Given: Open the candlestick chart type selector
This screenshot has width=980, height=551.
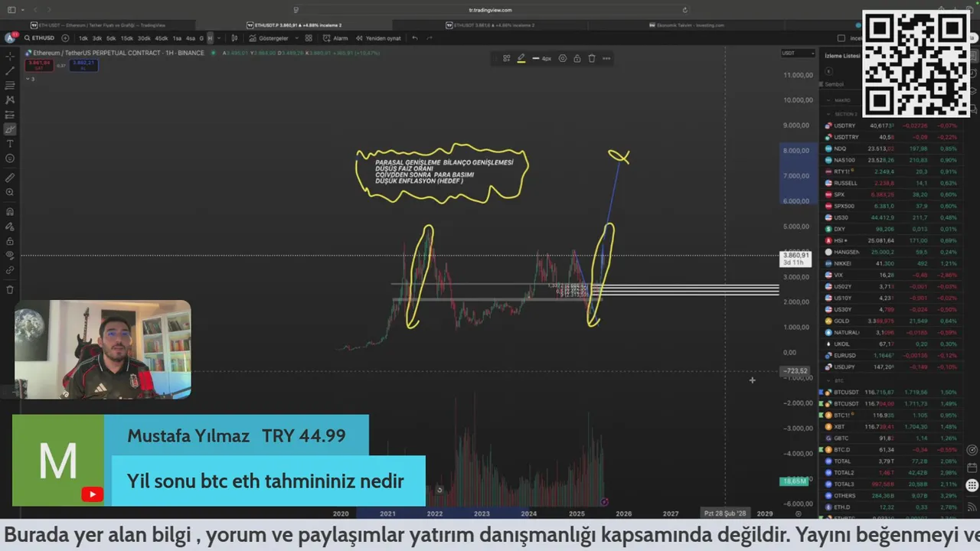Looking at the screenshot, I should coord(234,37).
